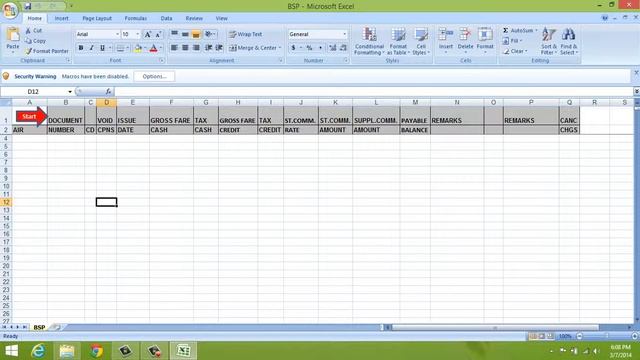Click the Office button
This screenshot has width=640, height=360.
point(9,10)
